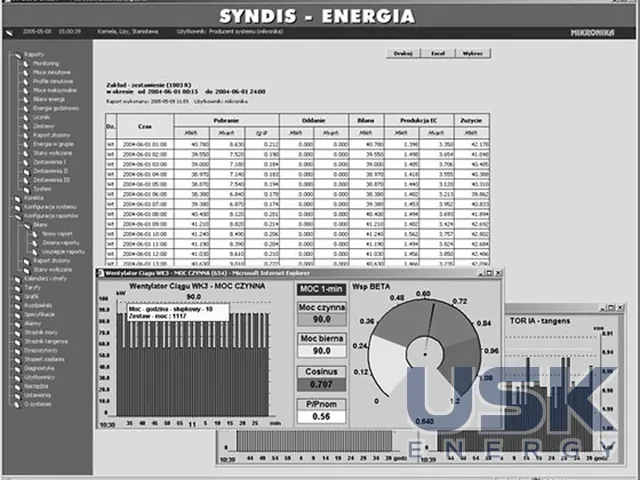This screenshot has width=640, height=480.
Task: Click the Zużycie column header
Action: pos(471,120)
